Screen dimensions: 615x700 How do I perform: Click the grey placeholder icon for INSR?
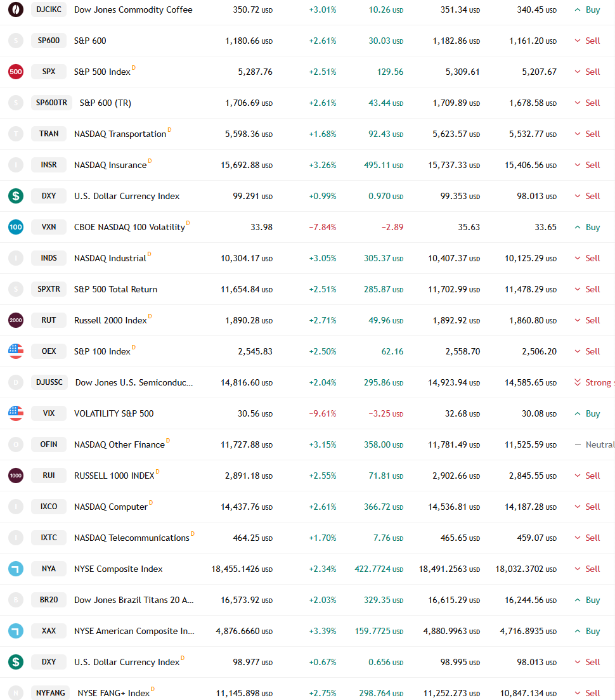click(x=16, y=165)
